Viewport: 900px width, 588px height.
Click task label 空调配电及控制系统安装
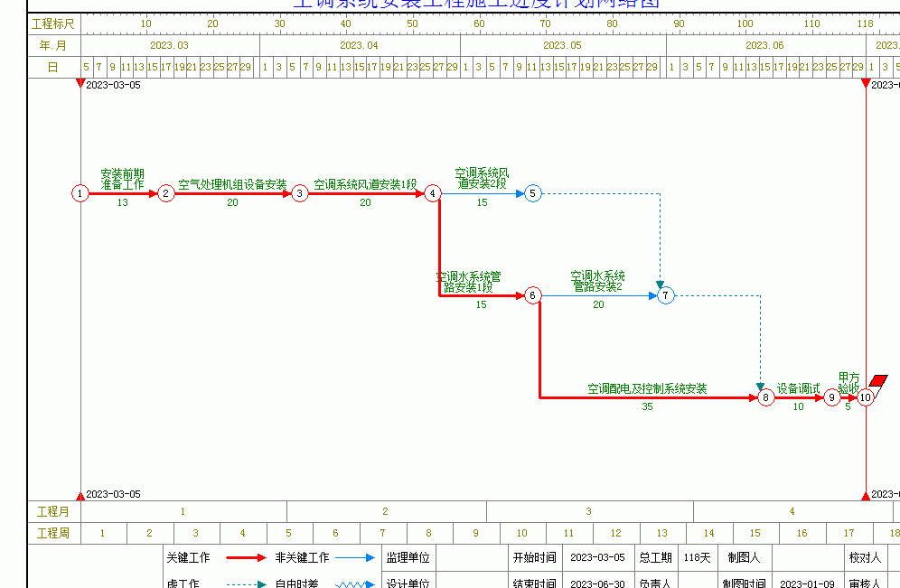(x=647, y=388)
